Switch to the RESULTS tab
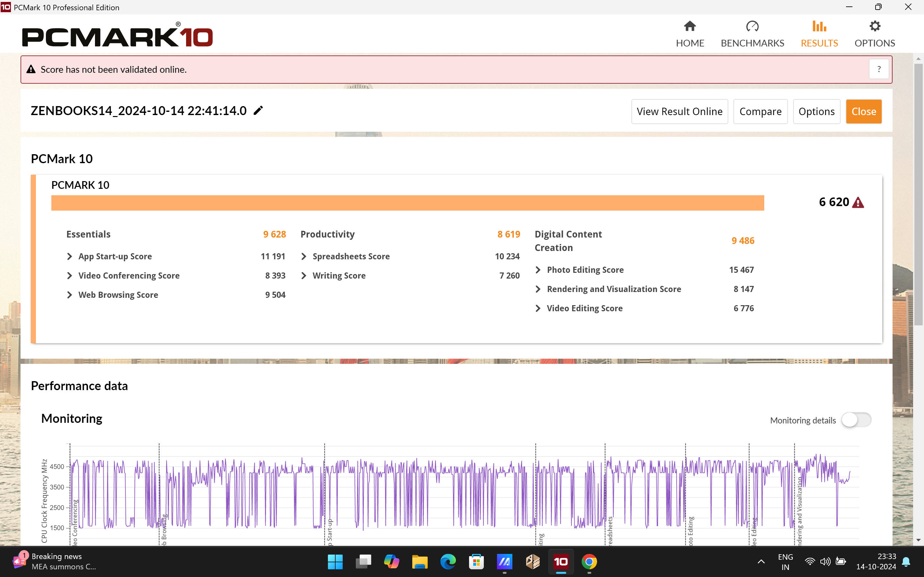Viewport: 924px width, 577px height. tap(819, 34)
